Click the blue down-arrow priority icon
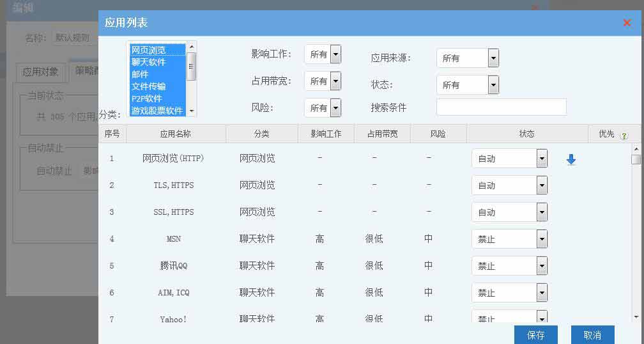Viewport: 644px width, 344px height. pos(571,160)
